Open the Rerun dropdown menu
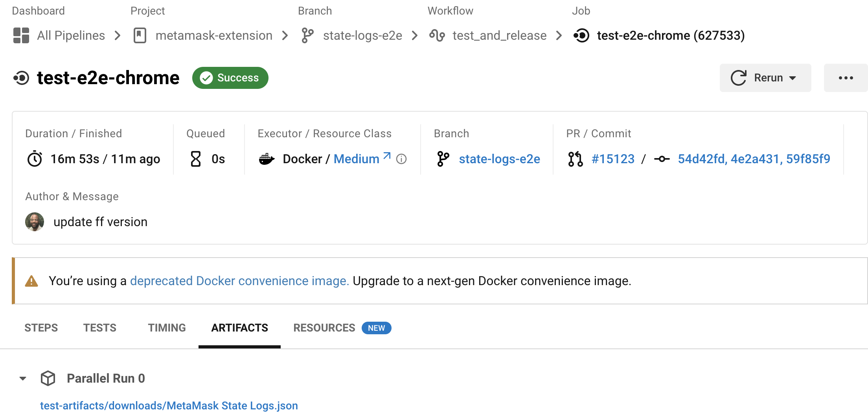This screenshot has width=868, height=420. click(x=765, y=78)
